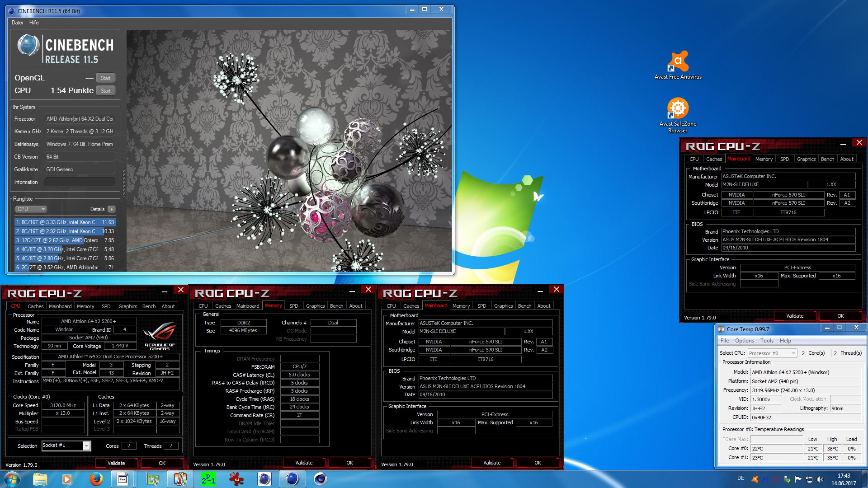Click the Information field in Cinebench

tap(80, 182)
